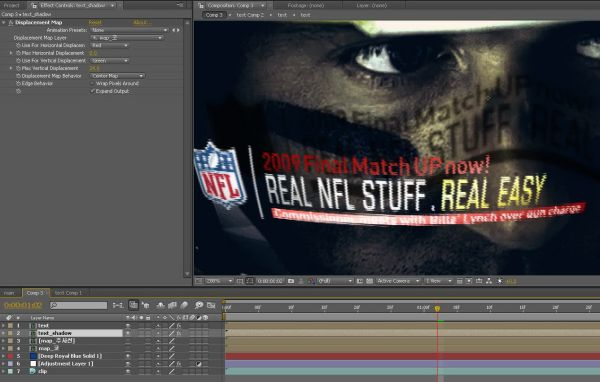Open the viewer resolution (Full) dropdown

click(335, 281)
